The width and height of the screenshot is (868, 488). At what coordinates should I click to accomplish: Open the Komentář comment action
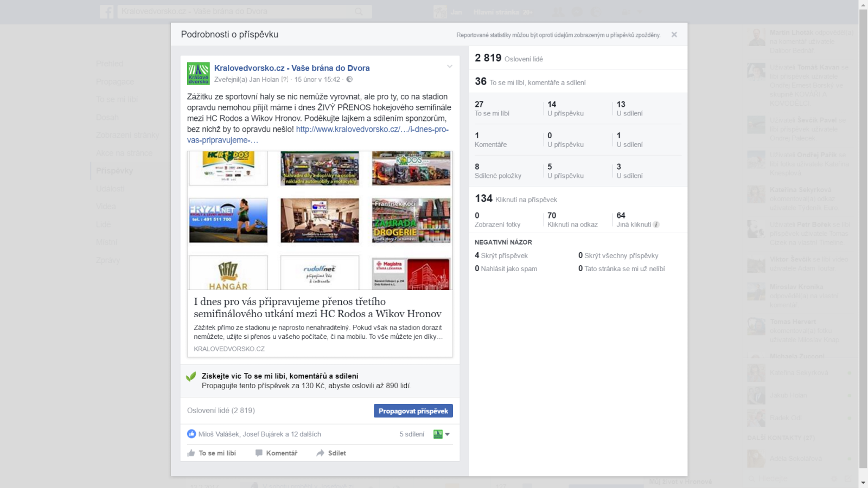click(x=276, y=453)
